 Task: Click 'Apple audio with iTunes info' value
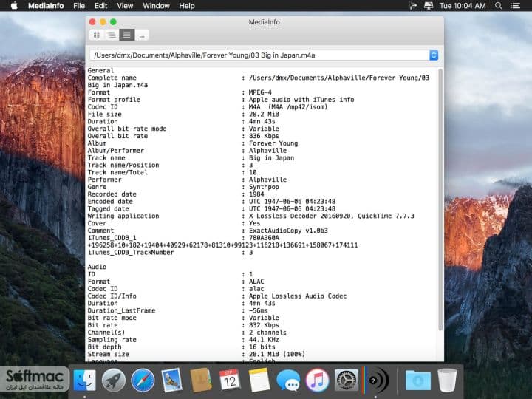(x=301, y=100)
